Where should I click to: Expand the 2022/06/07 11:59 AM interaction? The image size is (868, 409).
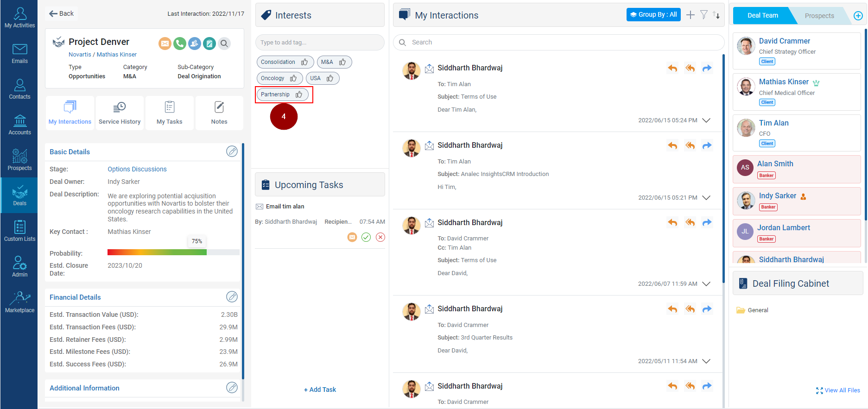(x=706, y=284)
